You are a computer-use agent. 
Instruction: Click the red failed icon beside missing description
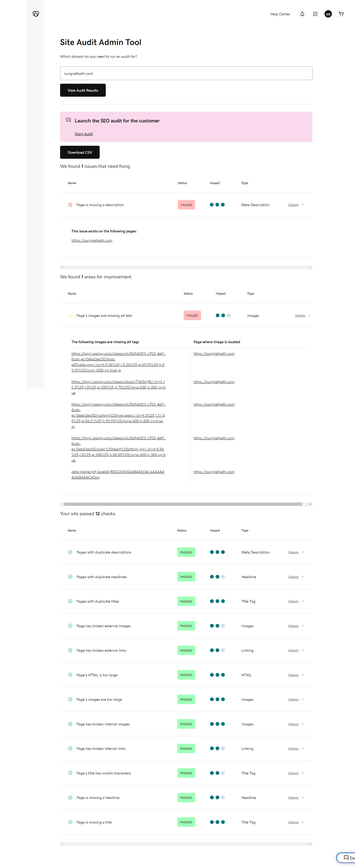click(70, 205)
